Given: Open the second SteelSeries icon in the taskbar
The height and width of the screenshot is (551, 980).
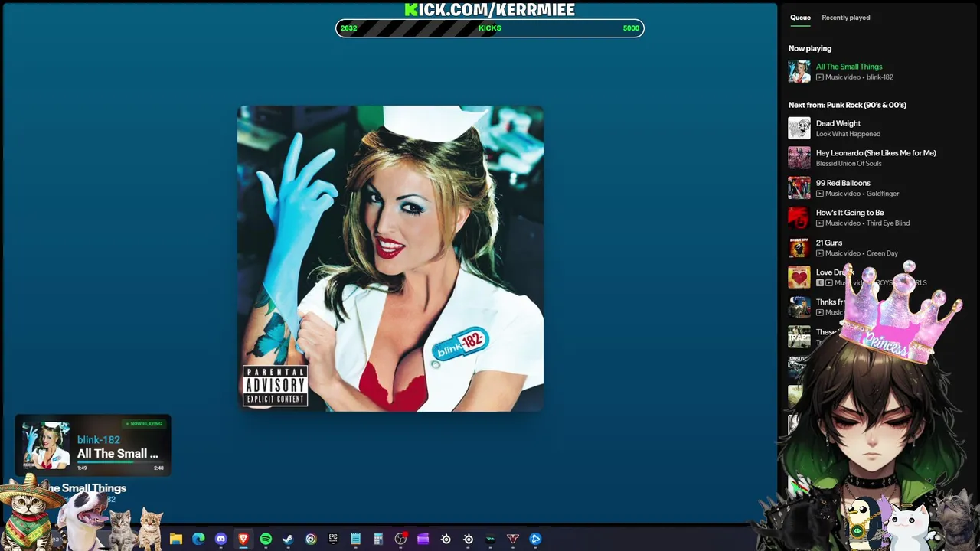Looking at the screenshot, I should (x=468, y=539).
